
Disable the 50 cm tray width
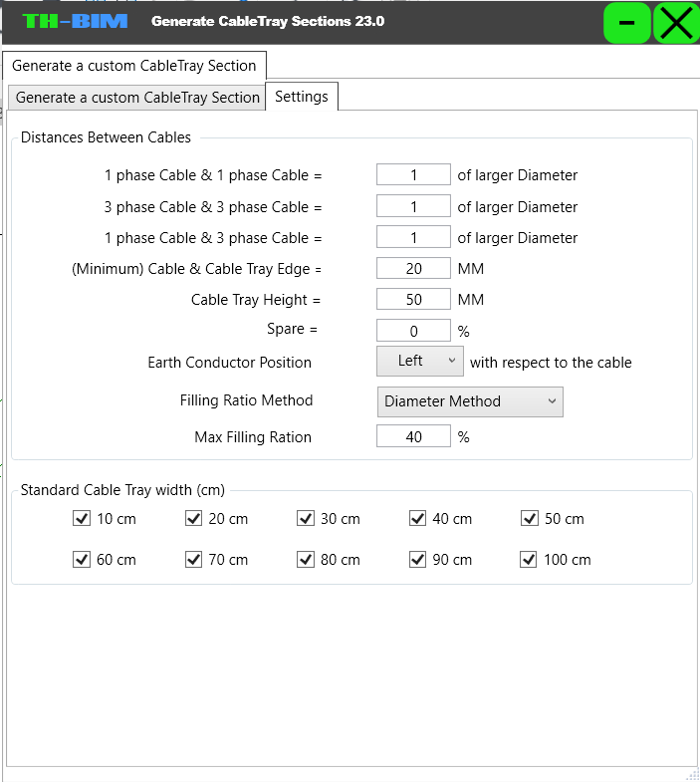(x=530, y=518)
